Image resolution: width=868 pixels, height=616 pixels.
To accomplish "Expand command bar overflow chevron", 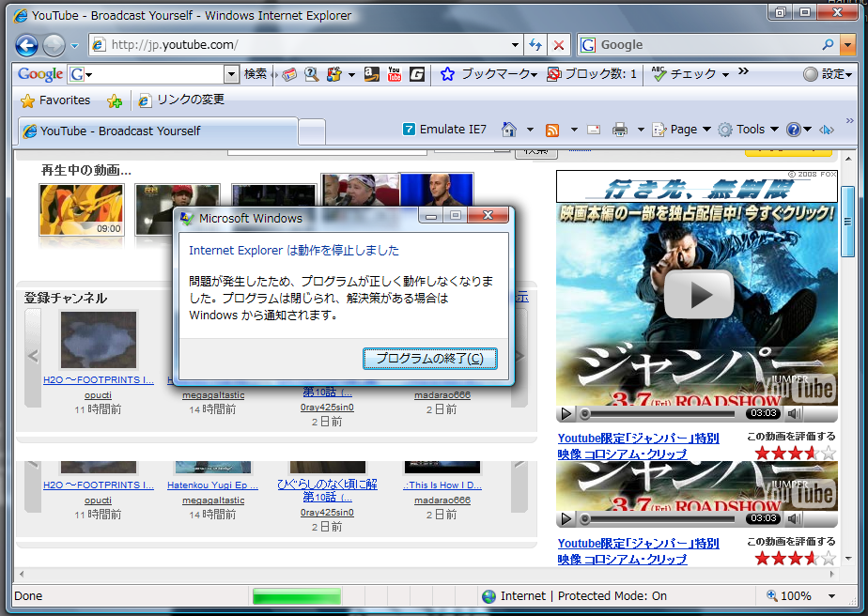I will pos(850,120).
